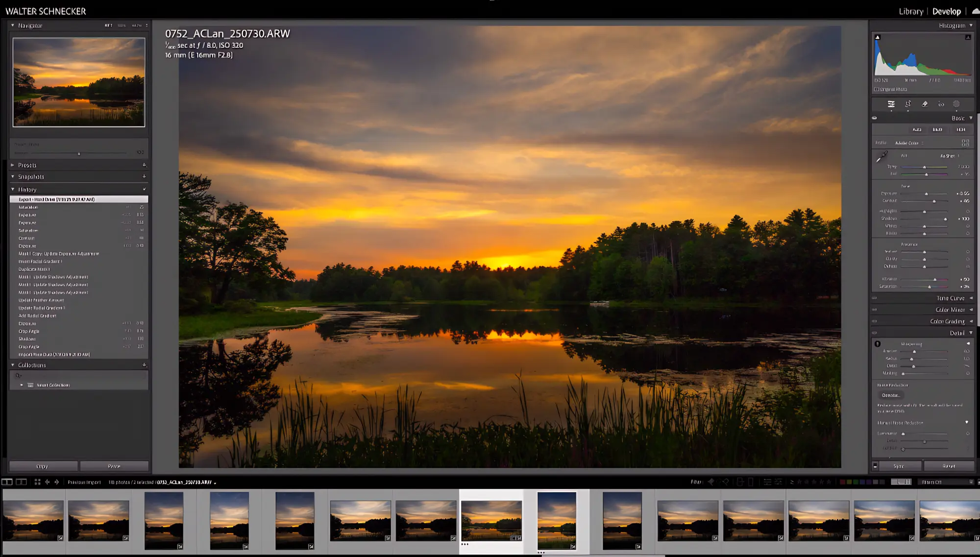Toggle Basic panel visibility eye
Screen dimensions: 980x557
click(875, 118)
